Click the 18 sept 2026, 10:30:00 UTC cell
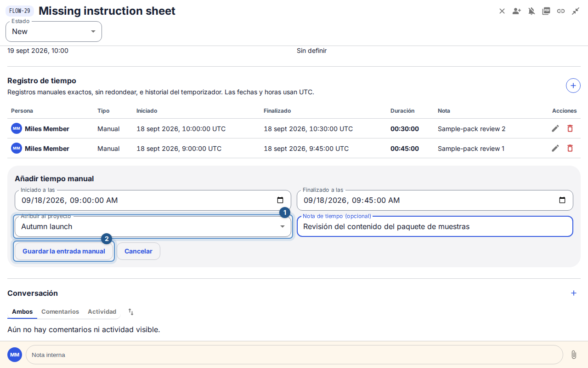Viewport: 588px width, 368px height. point(308,129)
